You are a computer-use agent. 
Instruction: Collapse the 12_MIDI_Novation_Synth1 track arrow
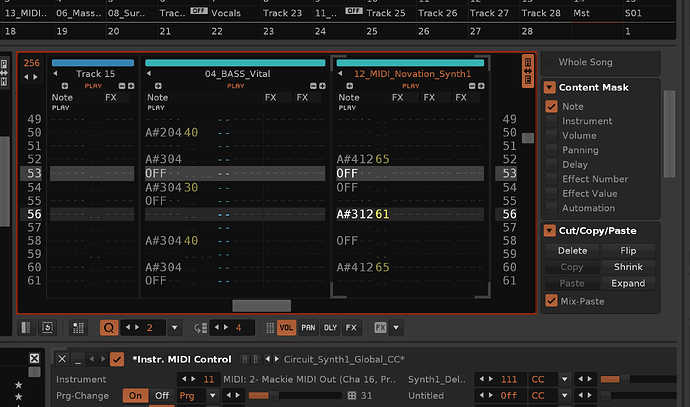click(340, 73)
